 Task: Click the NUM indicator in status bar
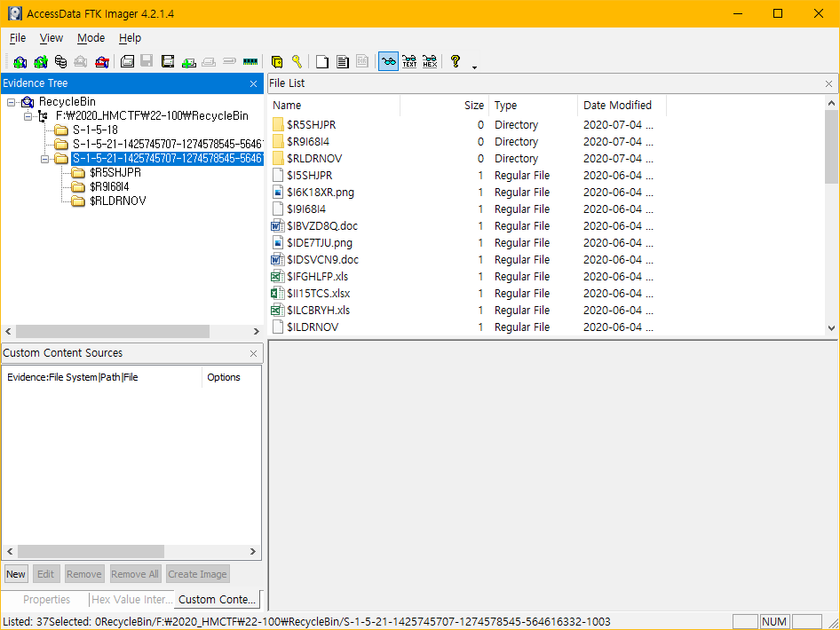point(774,621)
